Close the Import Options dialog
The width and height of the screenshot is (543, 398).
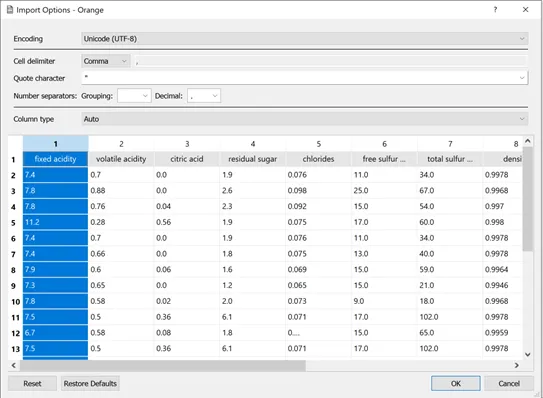[x=525, y=10]
